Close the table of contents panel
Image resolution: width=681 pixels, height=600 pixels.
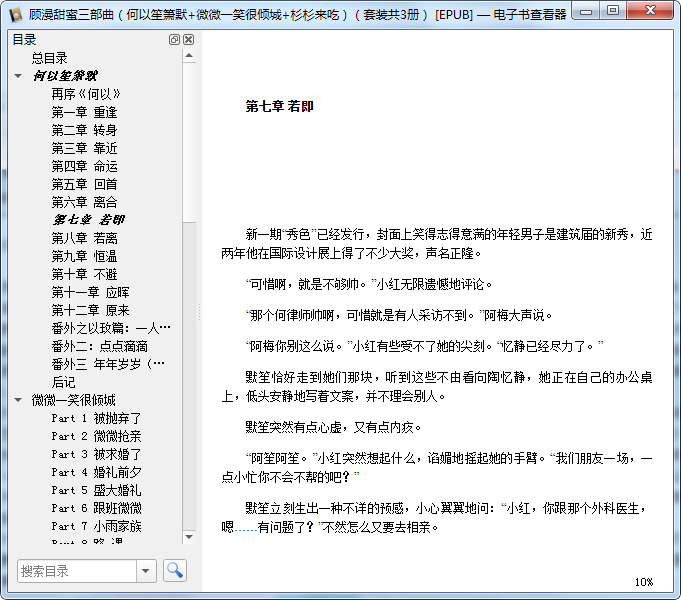click(188, 40)
